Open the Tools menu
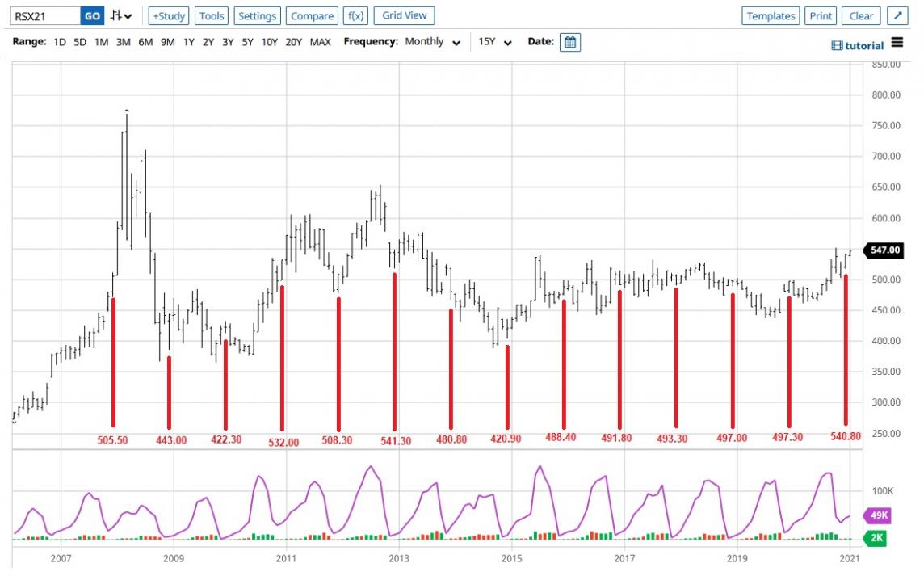The height and width of the screenshot is (576, 924). (x=212, y=16)
